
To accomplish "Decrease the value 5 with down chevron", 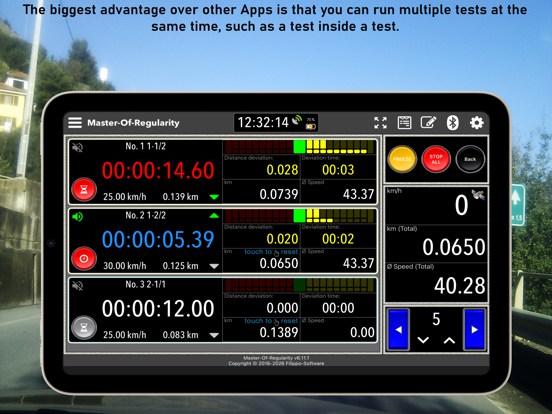I will [x=423, y=340].
